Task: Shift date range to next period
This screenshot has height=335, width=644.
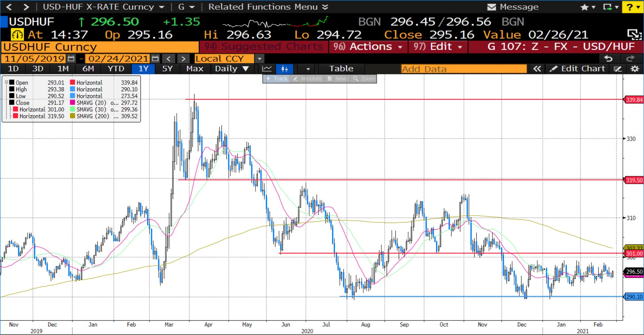Action: pyautogui.click(x=183, y=59)
